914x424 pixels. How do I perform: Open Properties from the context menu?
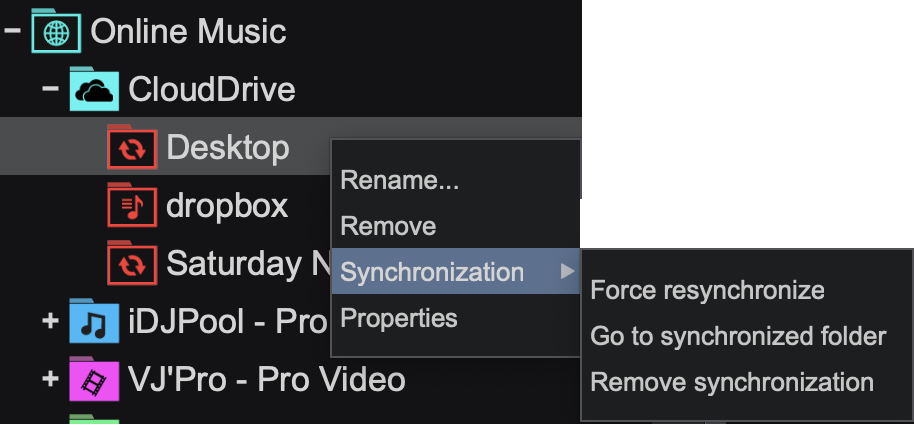point(399,319)
